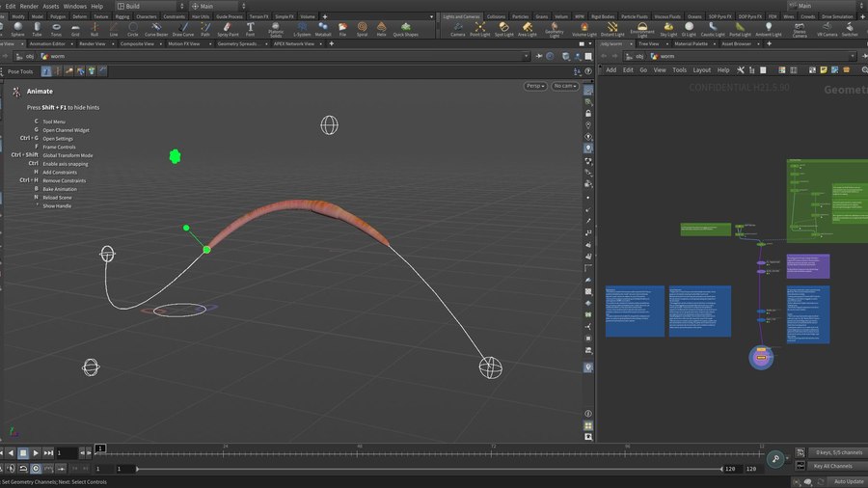Open the No cam camera dropdown
Image resolution: width=868 pixels, height=488 pixels.
[564, 86]
